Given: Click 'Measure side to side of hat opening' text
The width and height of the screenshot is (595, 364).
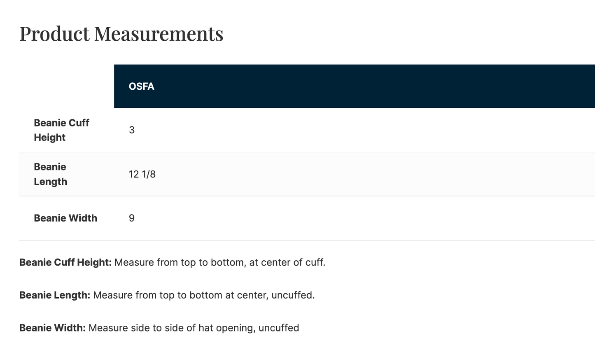Looking at the screenshot, I should [x=172, y=328].
